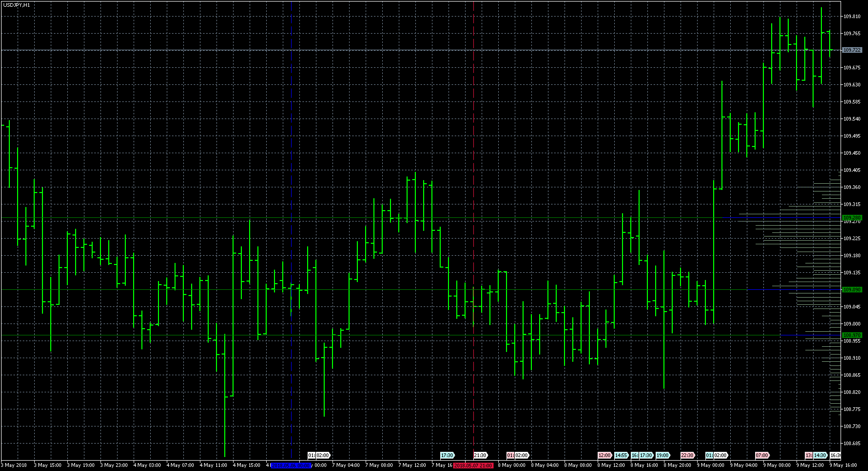Screen dimensions: 868x471
Task: Click the 108.685 price axis value
Action: click(852, 444)
